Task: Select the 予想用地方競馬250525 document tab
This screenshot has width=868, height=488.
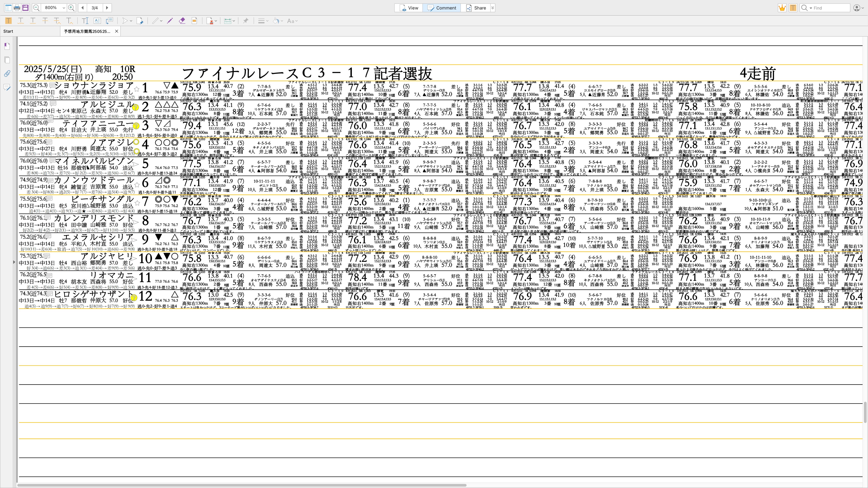Action: [87, 31]
